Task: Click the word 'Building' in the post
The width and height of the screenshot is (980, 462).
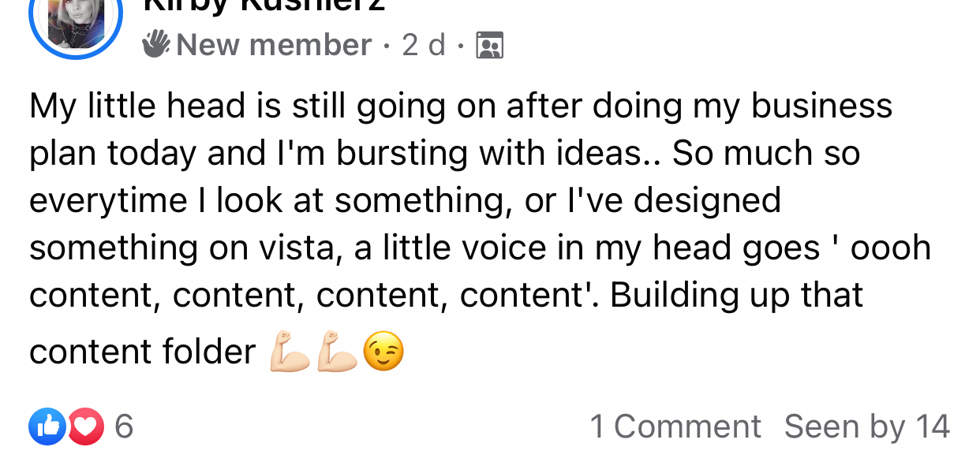Action: [675, 295]
